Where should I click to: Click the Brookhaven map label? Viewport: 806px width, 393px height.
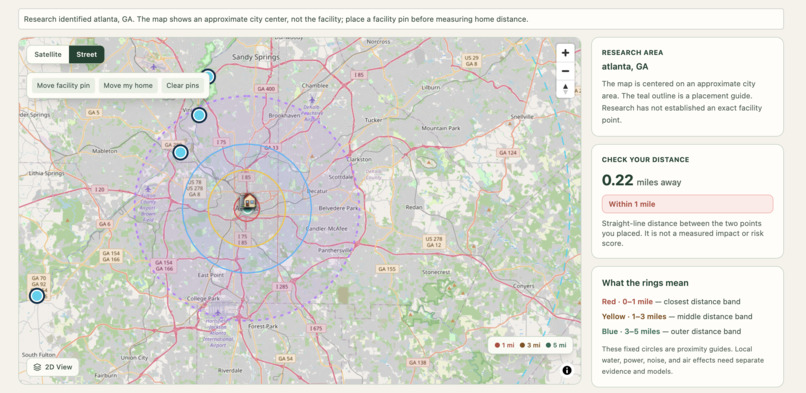pos(284,116)
